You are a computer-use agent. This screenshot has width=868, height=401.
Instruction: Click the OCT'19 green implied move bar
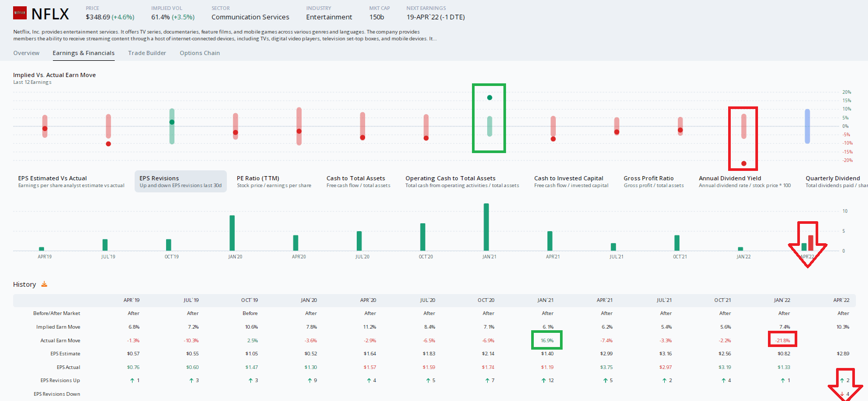(172, 126)
